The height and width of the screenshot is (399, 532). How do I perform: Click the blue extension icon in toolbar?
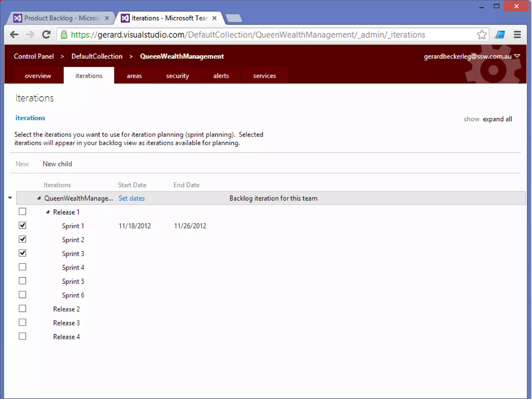coord(500,35)
